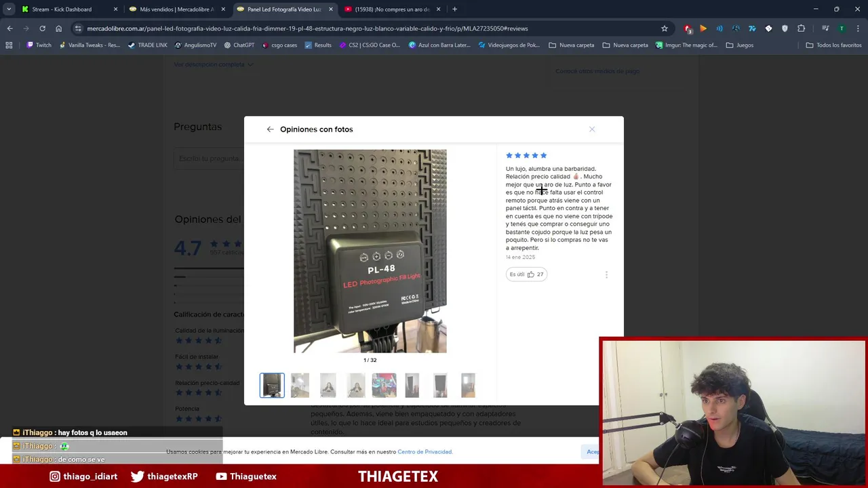
Task: Click thiago_idiart Instagram overlay label
Action: point(83,476)
